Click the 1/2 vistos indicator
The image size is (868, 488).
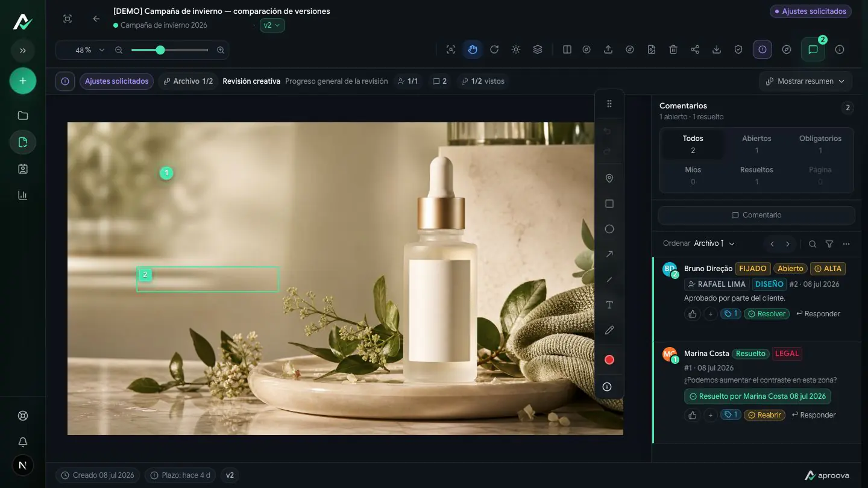[x=483, y=81]
